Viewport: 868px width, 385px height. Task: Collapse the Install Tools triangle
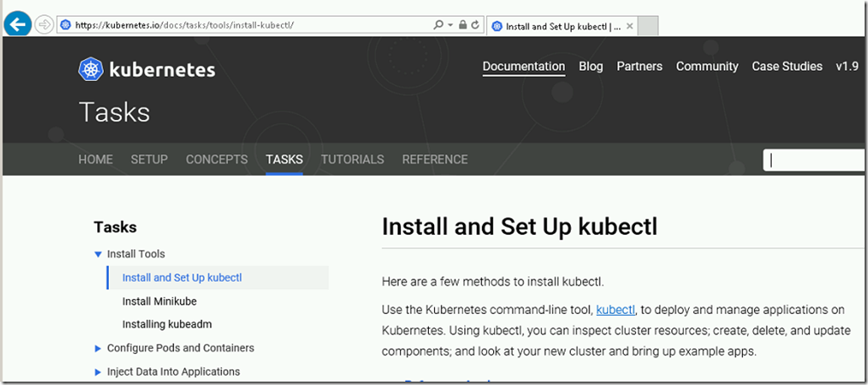coord(98,254)
